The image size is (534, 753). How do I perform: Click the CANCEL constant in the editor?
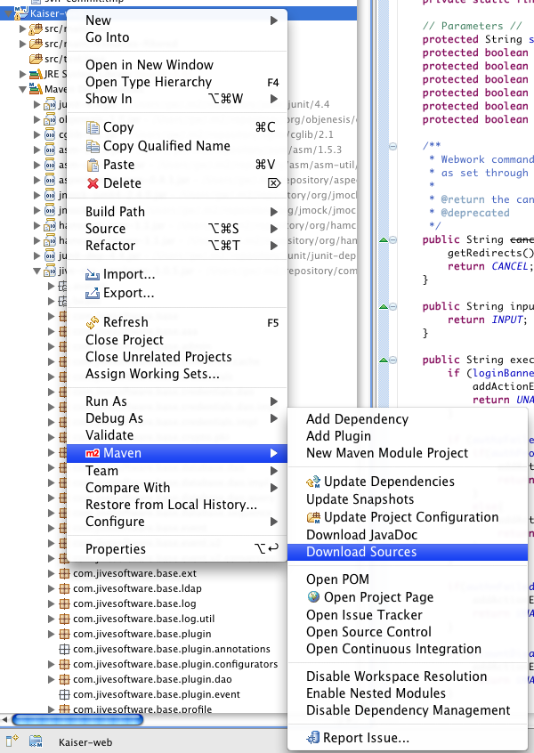click(510, 266)
